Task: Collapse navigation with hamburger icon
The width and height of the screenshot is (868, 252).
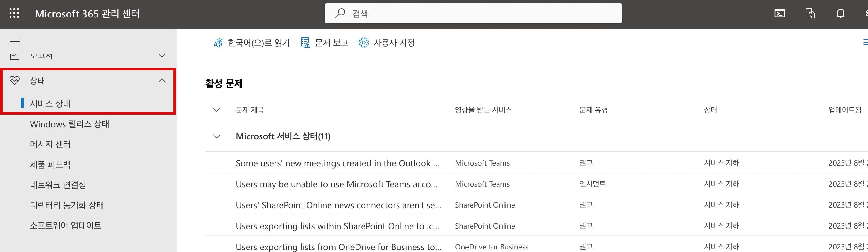Action: 15,42
